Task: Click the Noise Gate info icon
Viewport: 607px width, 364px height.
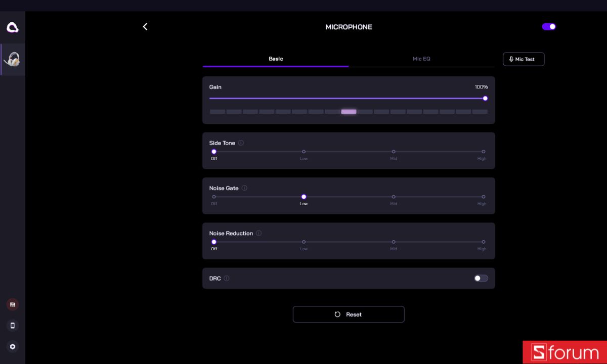Action: coord(244,188)
